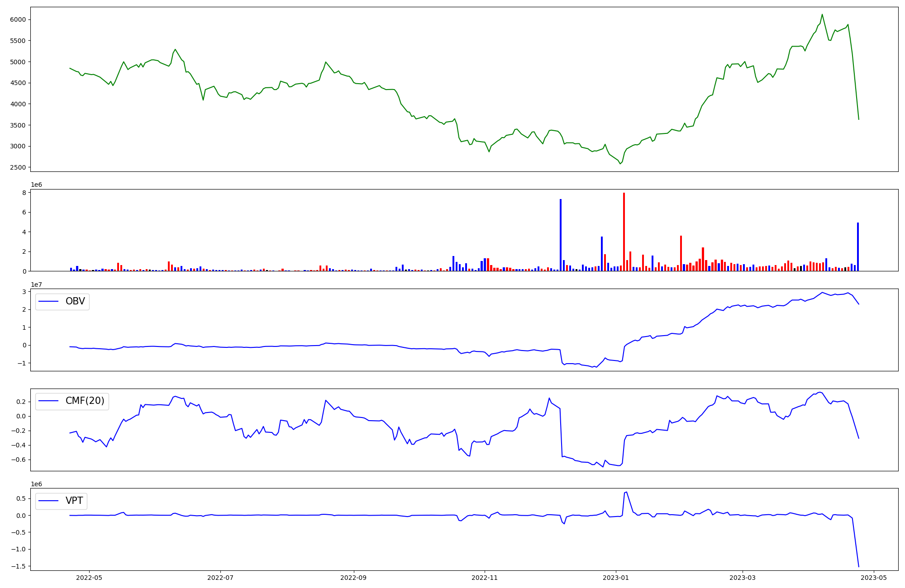Click the 2022-09 x-axis date label
This screenshot has width=905, height=588.
pyautogui.click(x=353, y=578)
